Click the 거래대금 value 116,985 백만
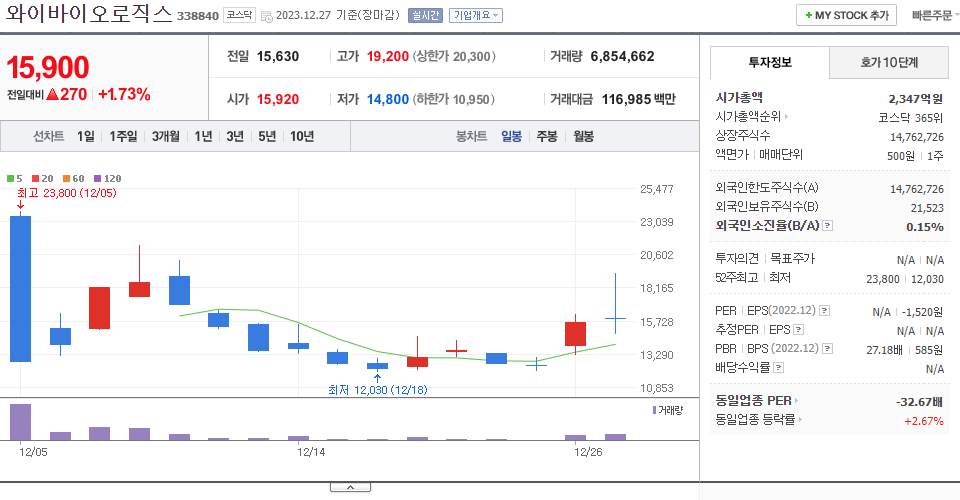The width and height of the screenshot is (960, 500). [639, 99]
